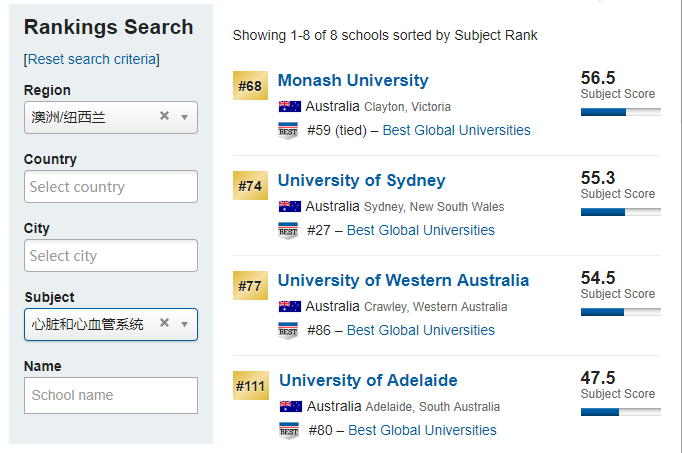Clear the Subject selection with its X
The height and width of the screenshot is (453, 682).
pos(164,323)
